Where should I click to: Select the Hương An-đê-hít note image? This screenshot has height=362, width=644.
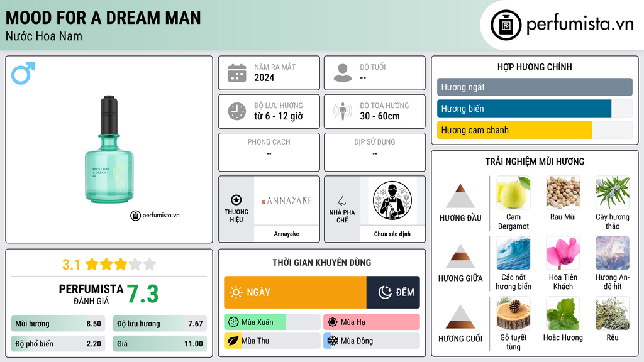click(613, 253)
